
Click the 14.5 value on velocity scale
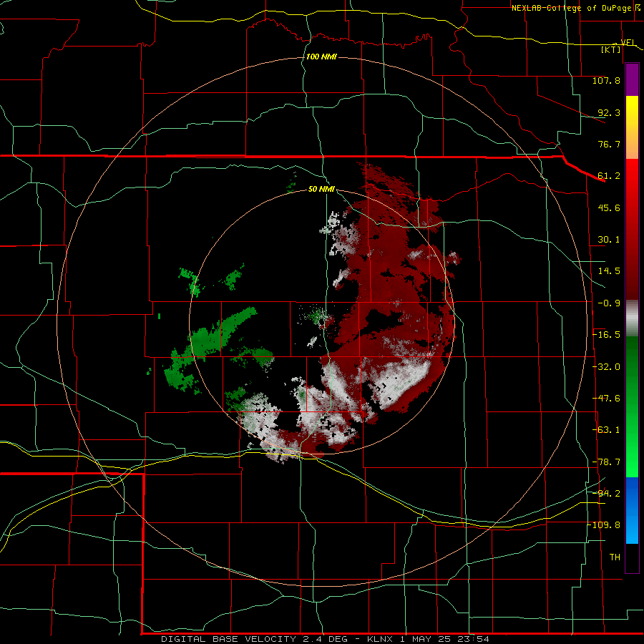pyautogui.click(x=609, y=271)
